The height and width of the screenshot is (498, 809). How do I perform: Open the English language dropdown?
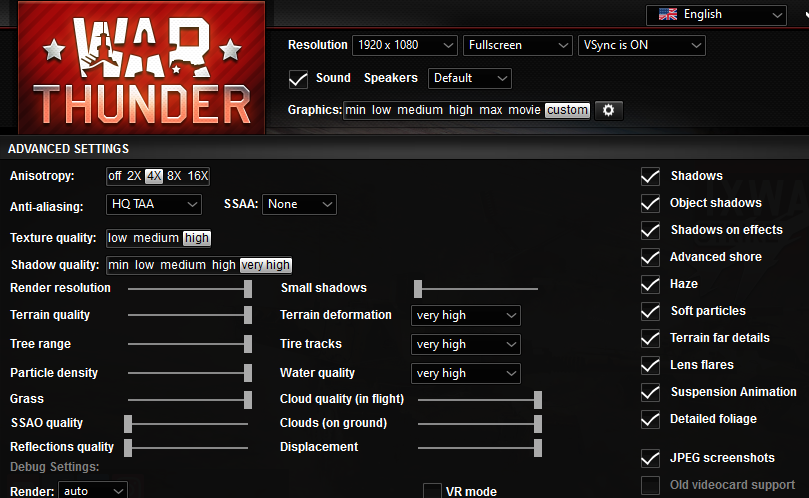click(716, 15)
